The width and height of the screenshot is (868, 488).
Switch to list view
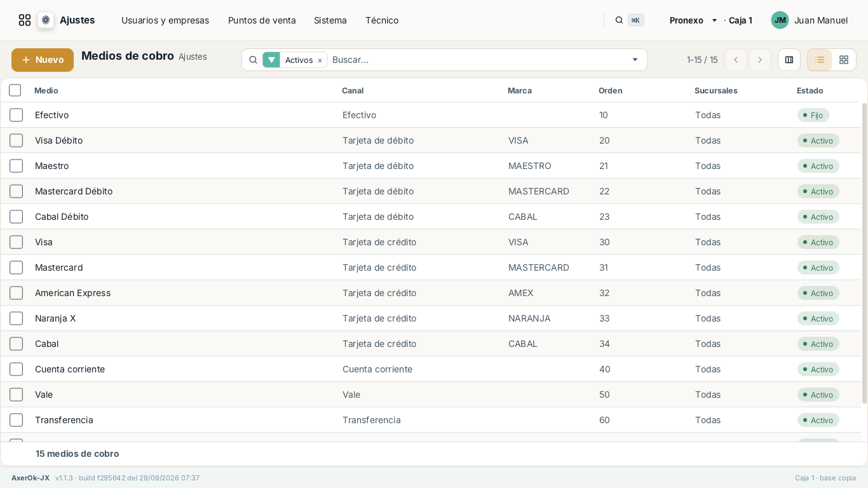tap(820, 60)
